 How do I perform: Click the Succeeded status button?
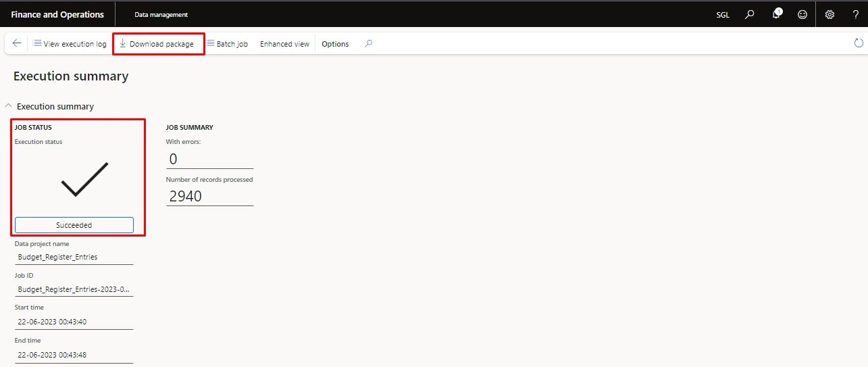[x=74, y=225]
